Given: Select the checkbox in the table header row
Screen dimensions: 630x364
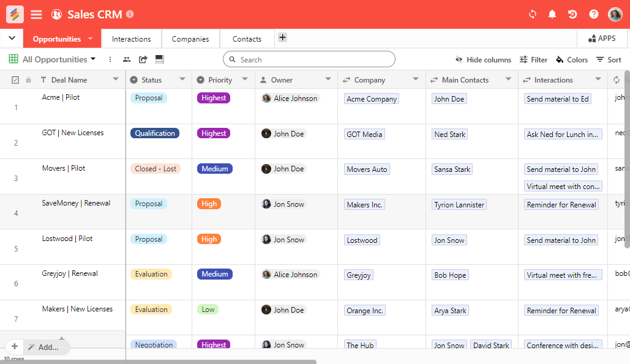Looking at the screenshot, I should [x=15, y=80].
